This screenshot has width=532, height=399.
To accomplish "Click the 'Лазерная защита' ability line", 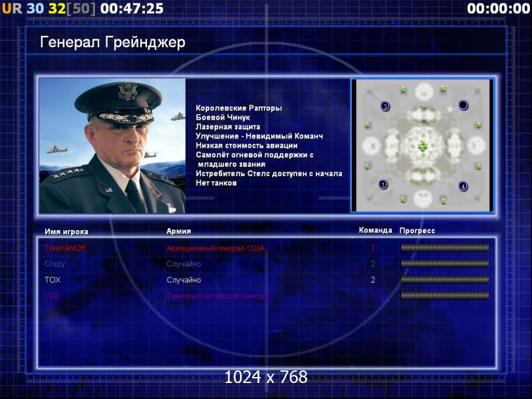I will point(228,126).
